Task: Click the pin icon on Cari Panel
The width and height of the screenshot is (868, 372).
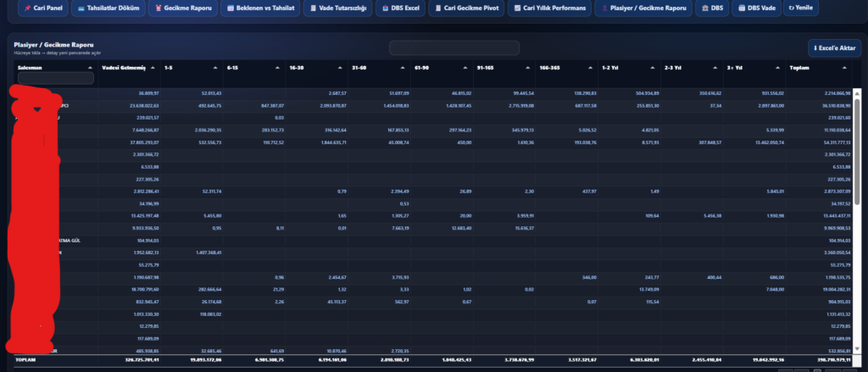Action: tap(28, 8)
